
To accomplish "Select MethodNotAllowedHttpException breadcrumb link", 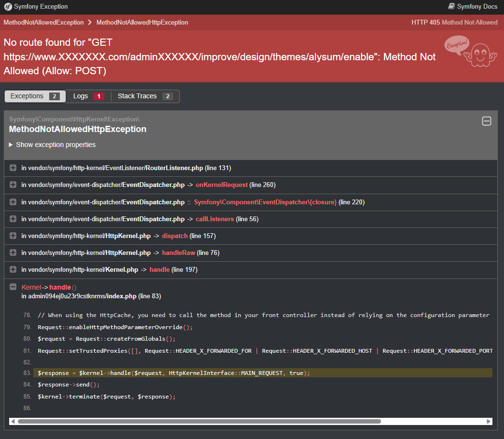I will (x=142, y=23).
